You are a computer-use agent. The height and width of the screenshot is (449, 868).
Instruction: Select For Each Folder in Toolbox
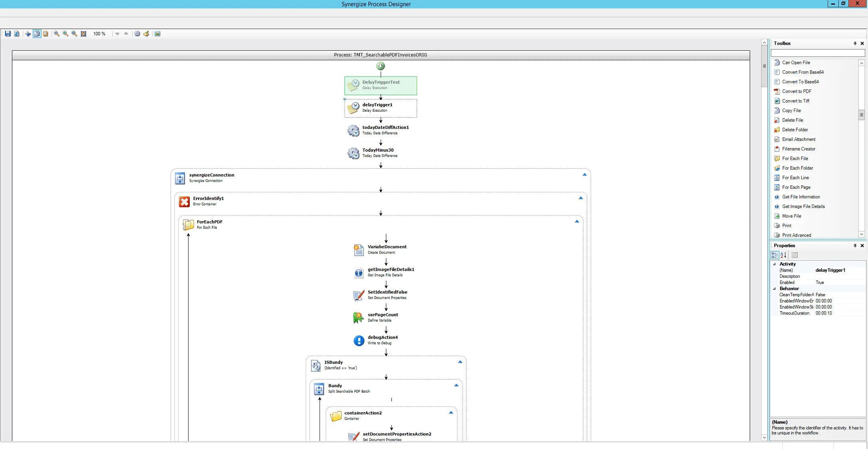point(797,168)
